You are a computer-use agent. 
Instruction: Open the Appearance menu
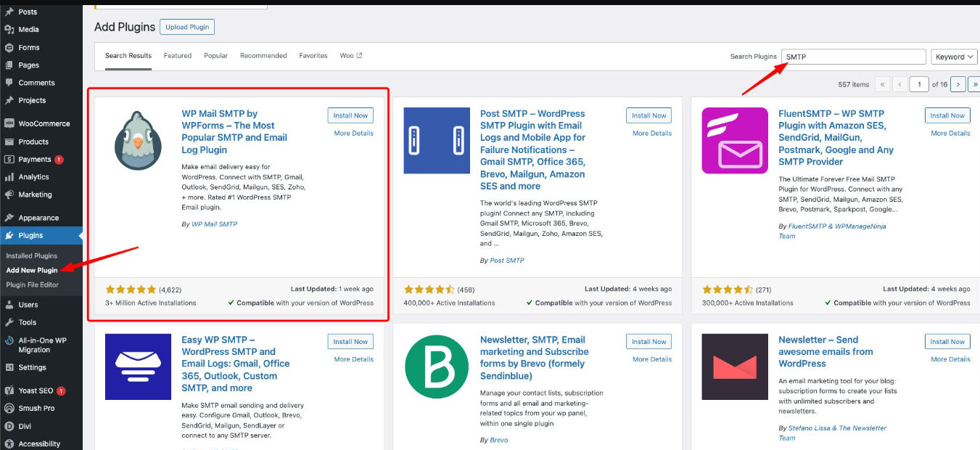[x=38, y=217]
